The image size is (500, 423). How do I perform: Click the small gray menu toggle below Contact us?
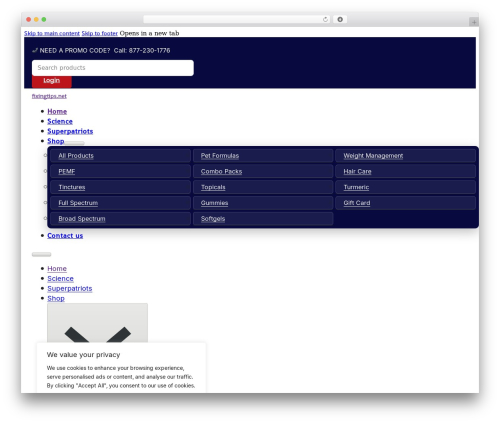pos(41,255)
